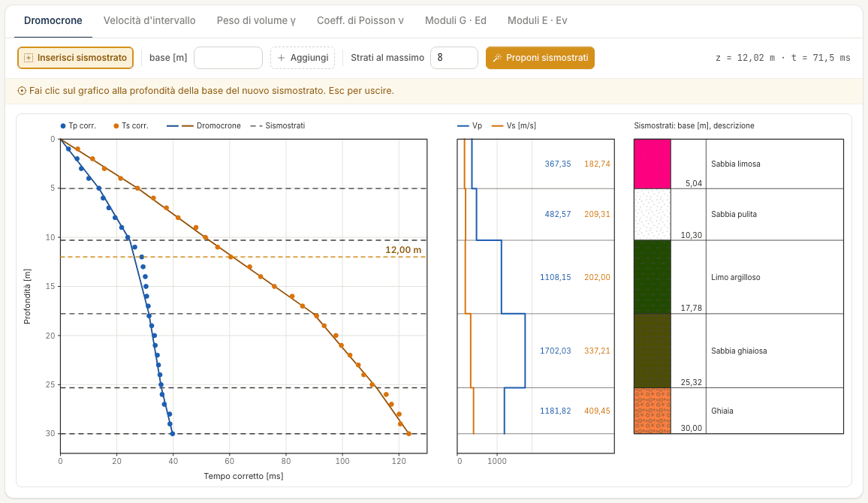868x503 pixels.
Task: Click the dashed sismostrato line at 5 m
Action: coord(243,188)
